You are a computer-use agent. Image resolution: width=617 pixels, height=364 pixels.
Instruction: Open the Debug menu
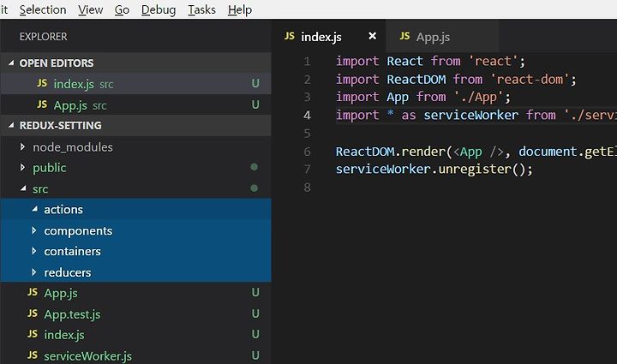point(159,9)
